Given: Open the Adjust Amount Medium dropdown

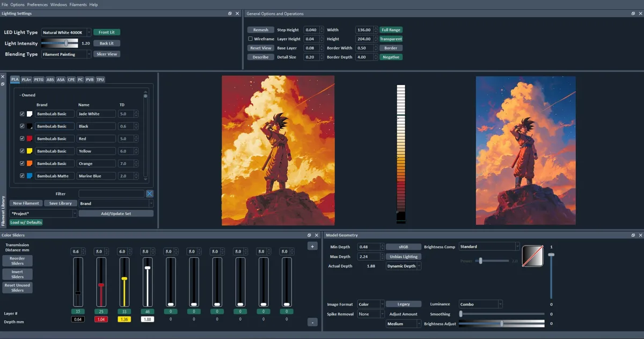Looking at the screenshot, I should coord(404,324).
